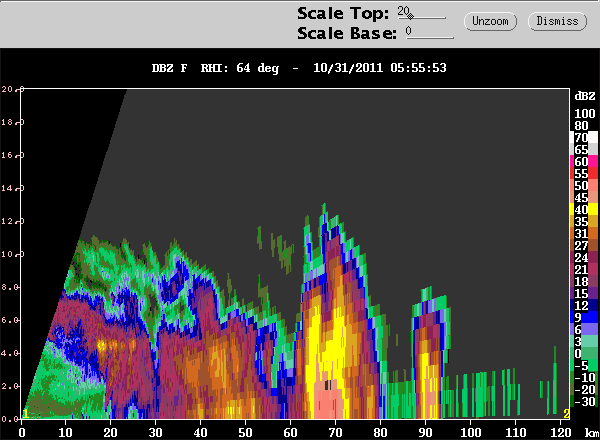Click the white 70 dBZ legend swatch
Image resolution: width=600 pixels, height=440 pixels.
coord(593,137)
